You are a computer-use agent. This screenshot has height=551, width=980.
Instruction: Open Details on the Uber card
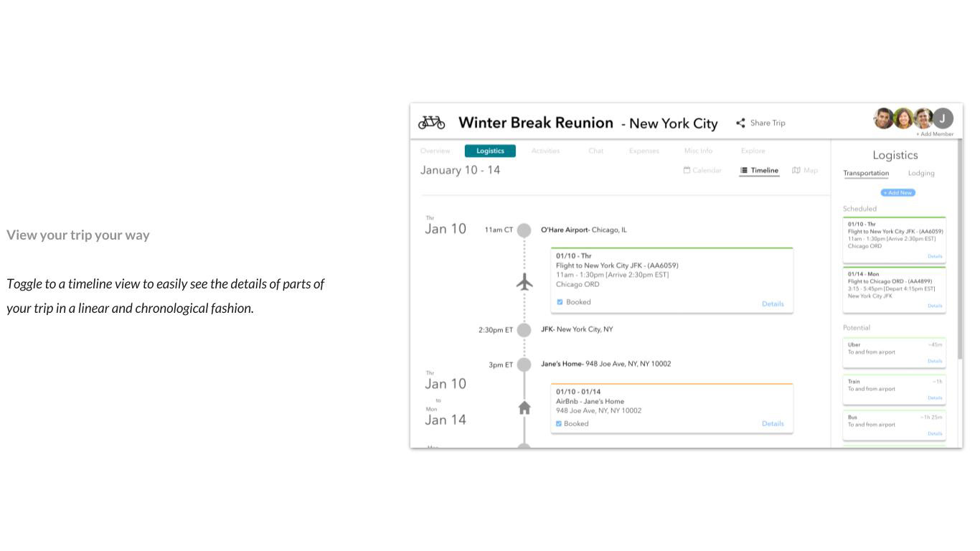click(x=935, y=362)
